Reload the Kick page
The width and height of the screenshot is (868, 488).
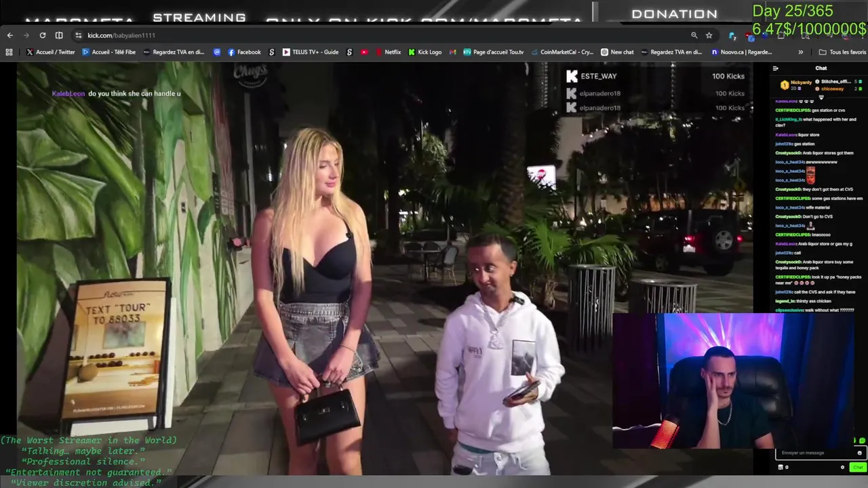click(x=43, y=35)
